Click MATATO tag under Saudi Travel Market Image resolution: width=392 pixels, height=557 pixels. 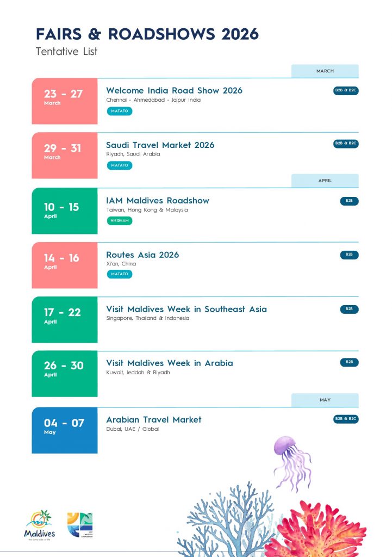[x=120, y=165]
